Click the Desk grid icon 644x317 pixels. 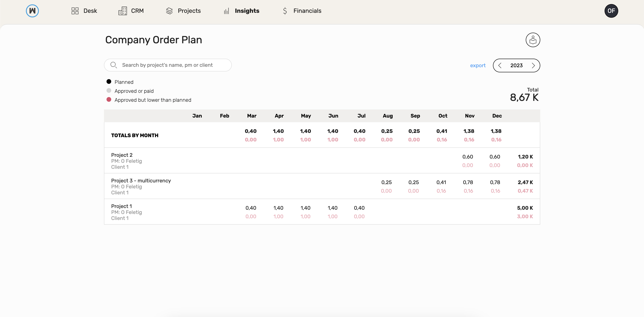[x=75, y=11]
